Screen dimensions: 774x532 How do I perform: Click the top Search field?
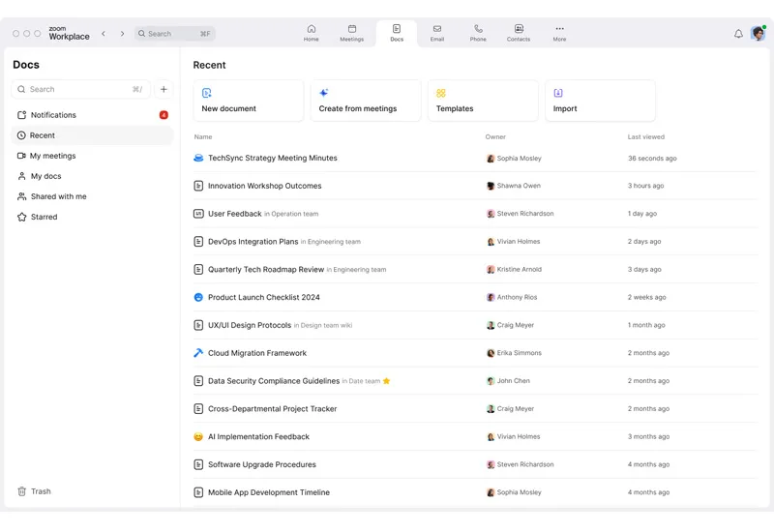tap(174, 34)
